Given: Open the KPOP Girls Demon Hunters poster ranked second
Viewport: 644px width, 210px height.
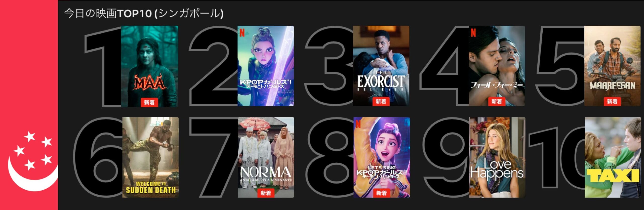Looking at the screenshot, I should point(266,66).
